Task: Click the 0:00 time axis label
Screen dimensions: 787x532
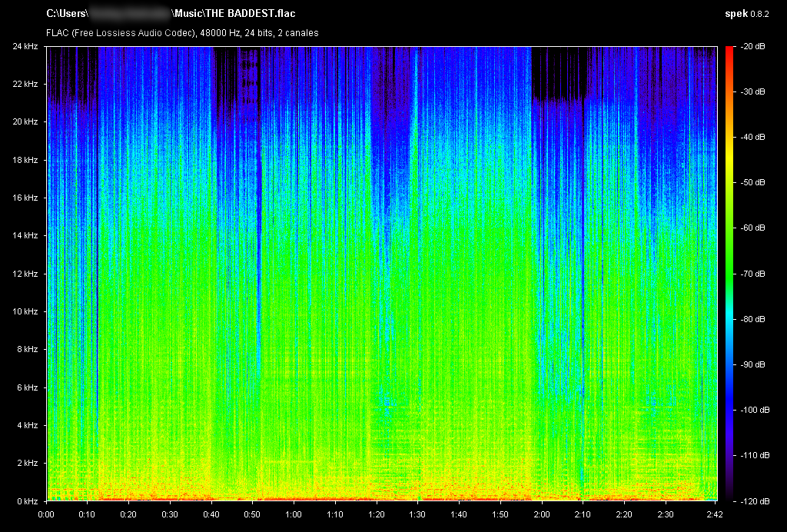Action: point(46,514)
